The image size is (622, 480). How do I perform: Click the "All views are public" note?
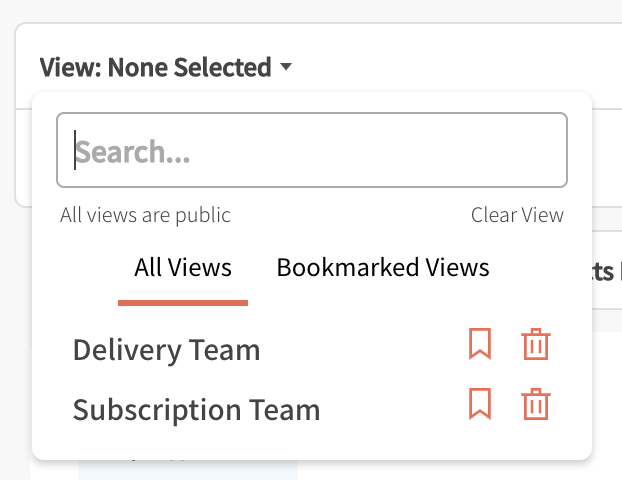[x=145, y=215]
